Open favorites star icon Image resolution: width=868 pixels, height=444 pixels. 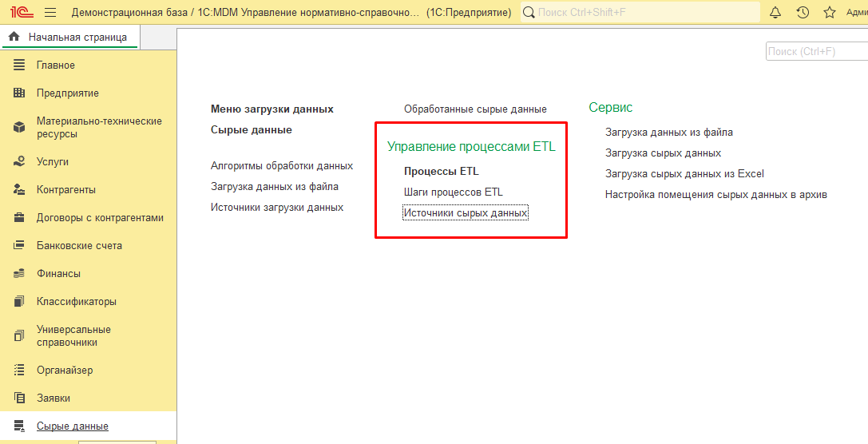pyautogui.click(x=830, y=12)
